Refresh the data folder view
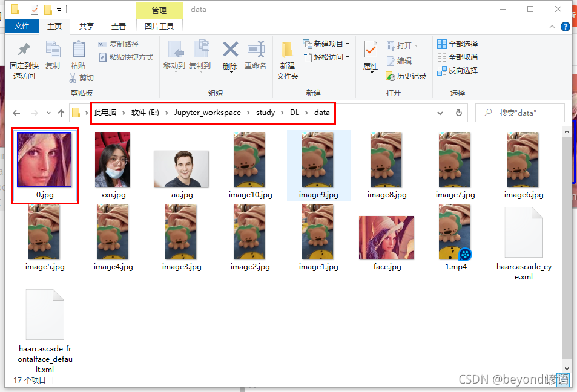Image resolution: width=577 pixels, height=392 pixels. click(x=459, y=113)
